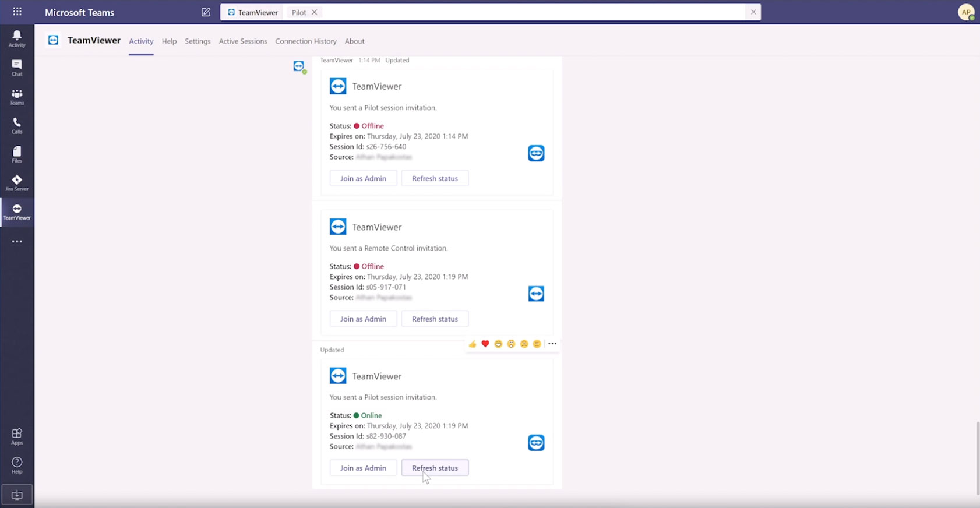This screenshot has height=508, width=980.
Task: Select TeamViewer app in left sidebar
Action: point(17,212)
